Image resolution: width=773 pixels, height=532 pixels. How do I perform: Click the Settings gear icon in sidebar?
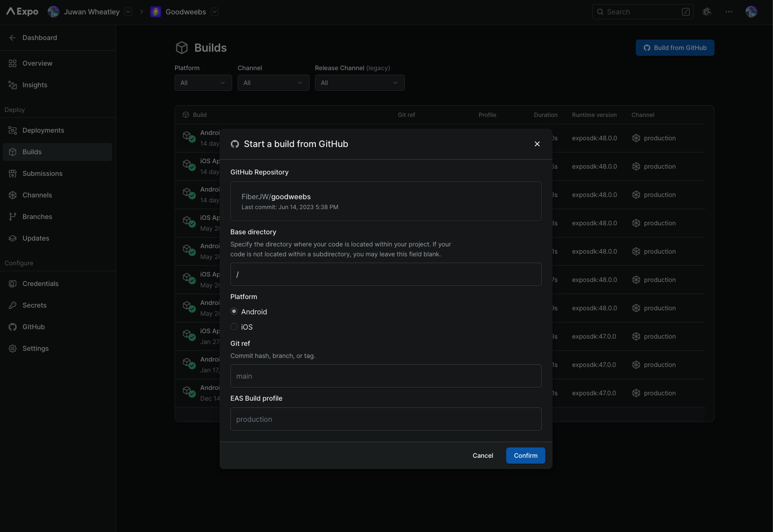click(13, 349)
